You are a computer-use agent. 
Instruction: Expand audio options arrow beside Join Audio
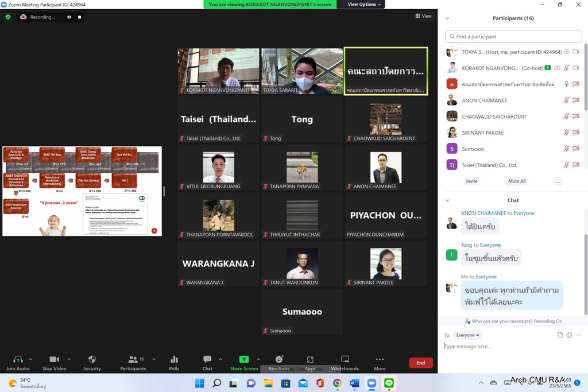[x=31, y=359]
